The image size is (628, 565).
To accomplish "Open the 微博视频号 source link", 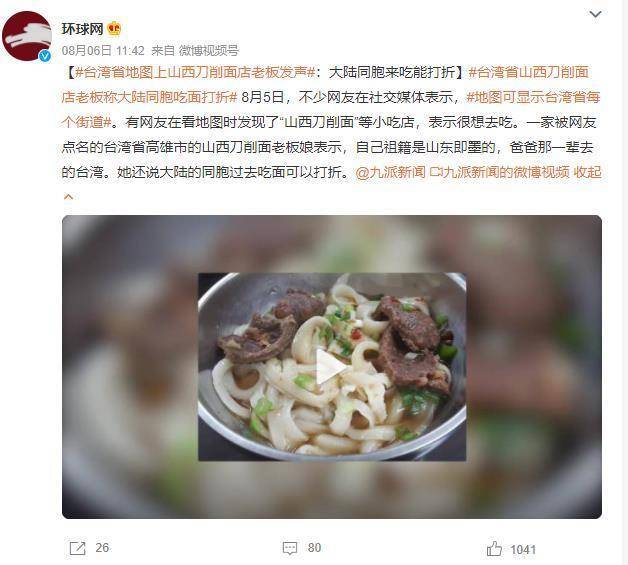I will point(209,50).
